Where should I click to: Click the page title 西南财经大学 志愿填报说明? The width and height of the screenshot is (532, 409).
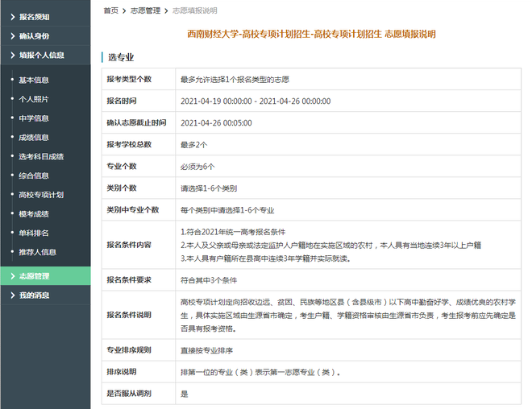pyautogui.click(x=311, y=35)
